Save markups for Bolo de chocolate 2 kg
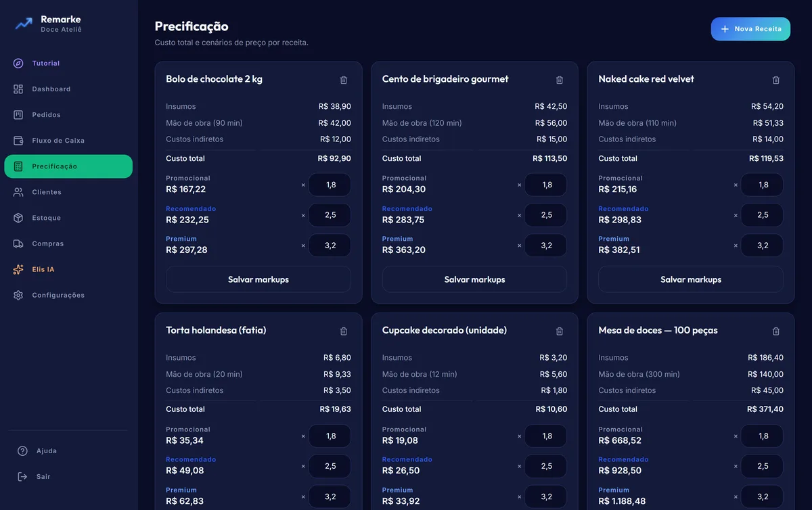Viewport: 812px width, 510px height. coord(258,279)
